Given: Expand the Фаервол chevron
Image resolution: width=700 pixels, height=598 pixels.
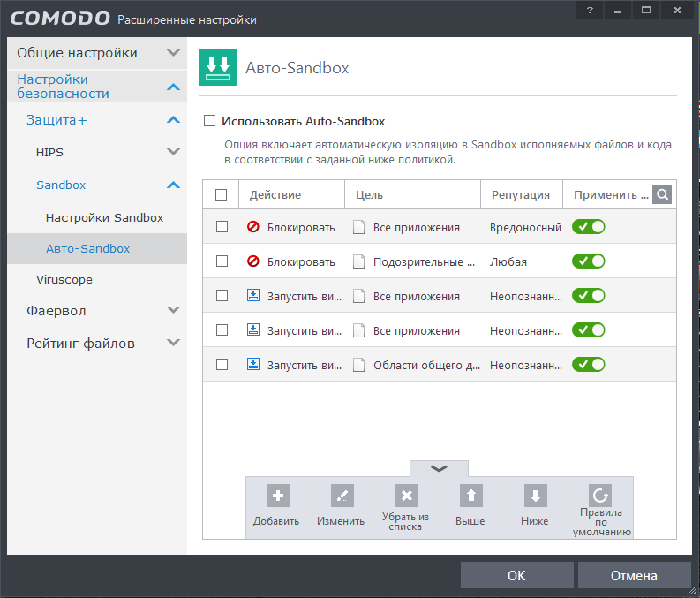Looking at the screenshot, I should tap(173, 310).
